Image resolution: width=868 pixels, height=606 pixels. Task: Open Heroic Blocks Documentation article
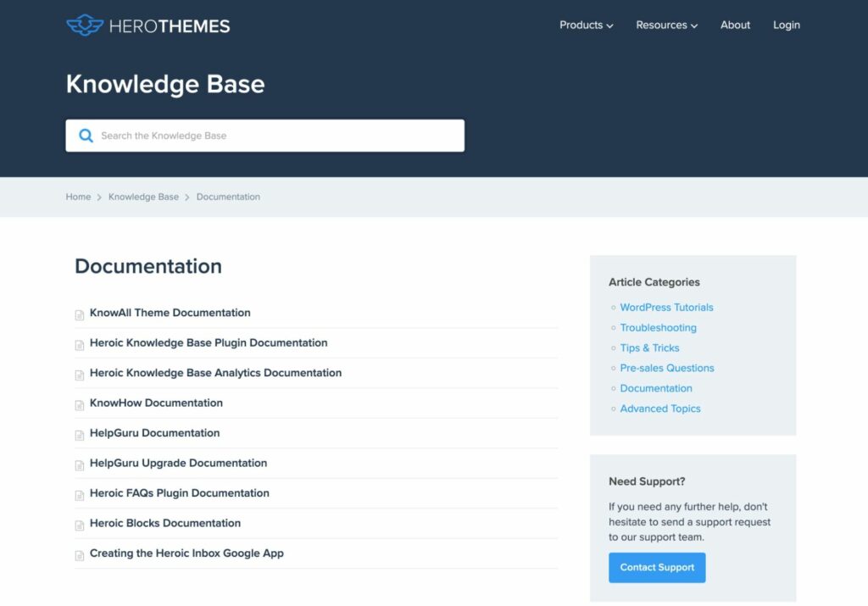(x=165, y=523)
